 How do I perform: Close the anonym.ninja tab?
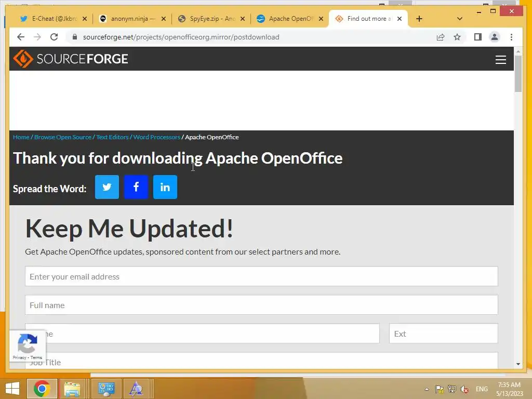click(x=164, y=19)
